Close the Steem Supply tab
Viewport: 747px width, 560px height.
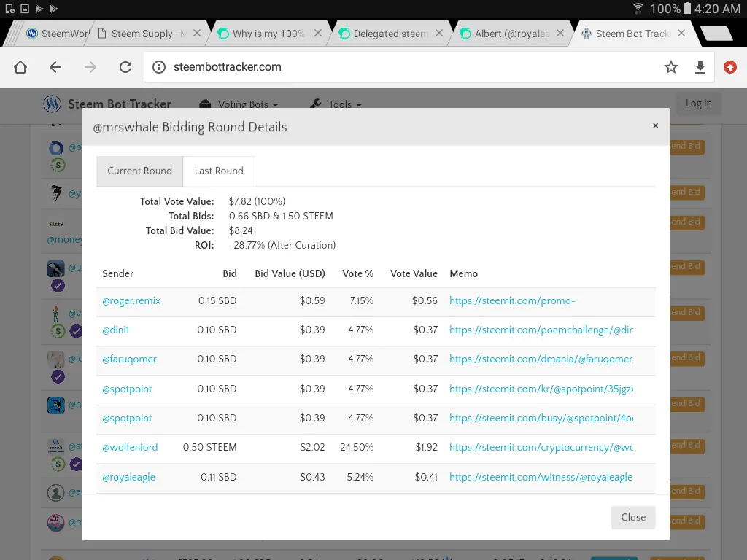pos(197,34)
